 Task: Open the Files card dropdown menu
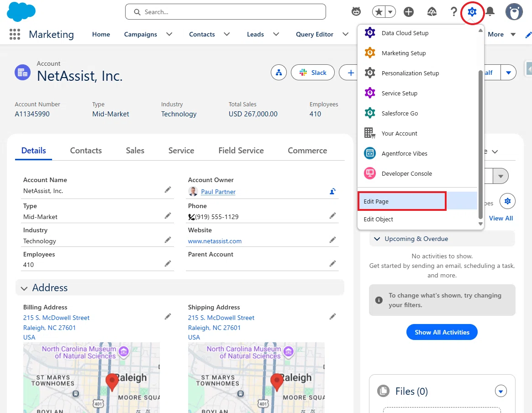(x=501, y=391)
